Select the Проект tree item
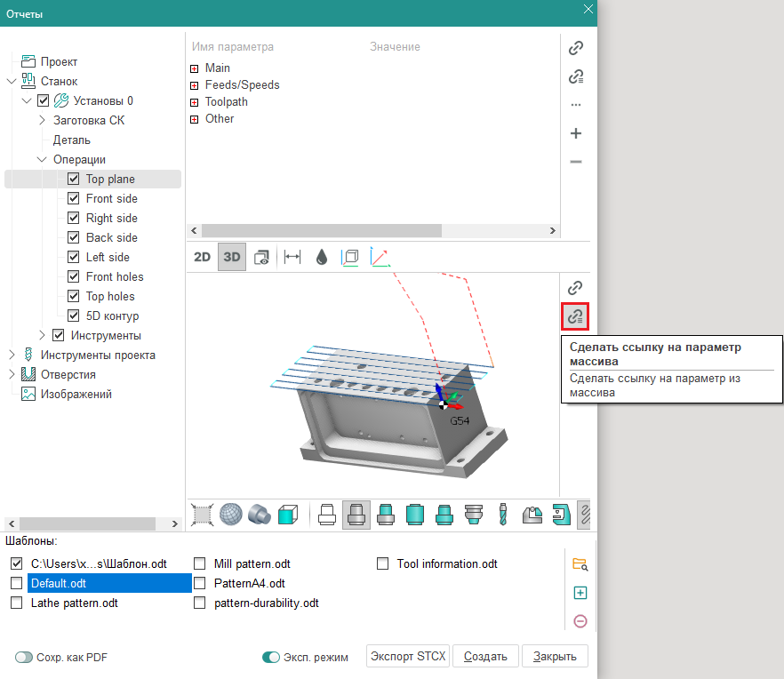 click(59, 62)
